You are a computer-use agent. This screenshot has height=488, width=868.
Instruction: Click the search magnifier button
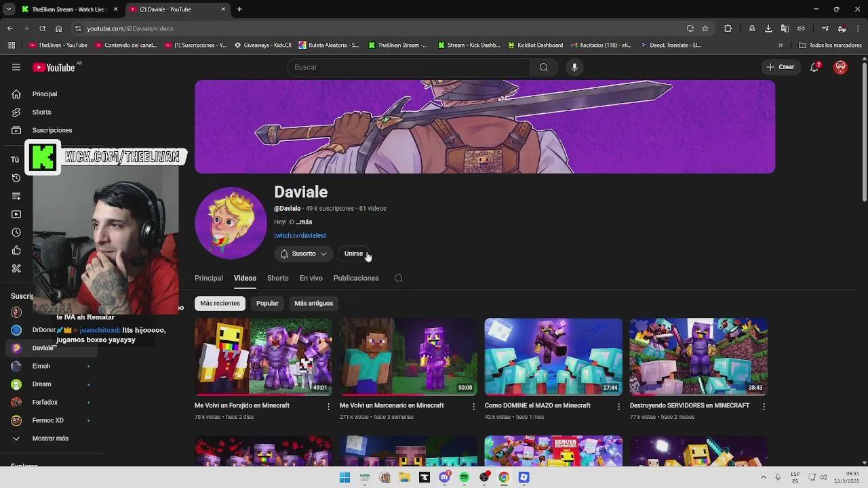(x=543, y=67)
